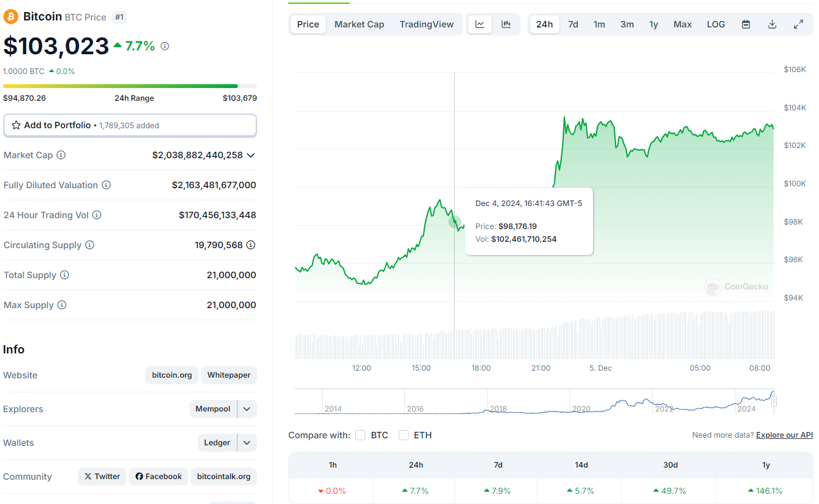This screenshot has width=819, height=504.
Task: Click info icon beside Fully Diluted Valuation
Action: tap(107, 185)
